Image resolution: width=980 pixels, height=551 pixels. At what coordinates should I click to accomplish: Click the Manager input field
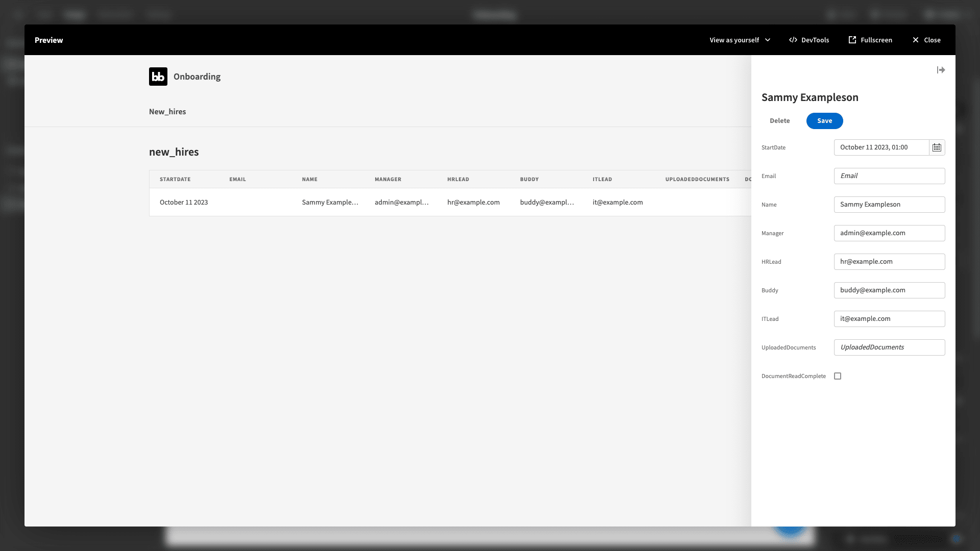(x=889, y=233)
